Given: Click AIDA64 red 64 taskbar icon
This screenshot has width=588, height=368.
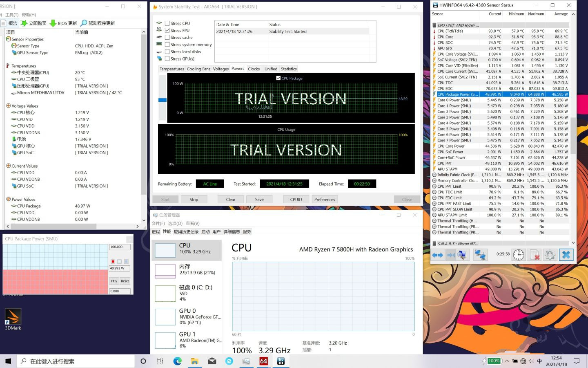Looking at the screenshot, I should (x=263, y=361).
